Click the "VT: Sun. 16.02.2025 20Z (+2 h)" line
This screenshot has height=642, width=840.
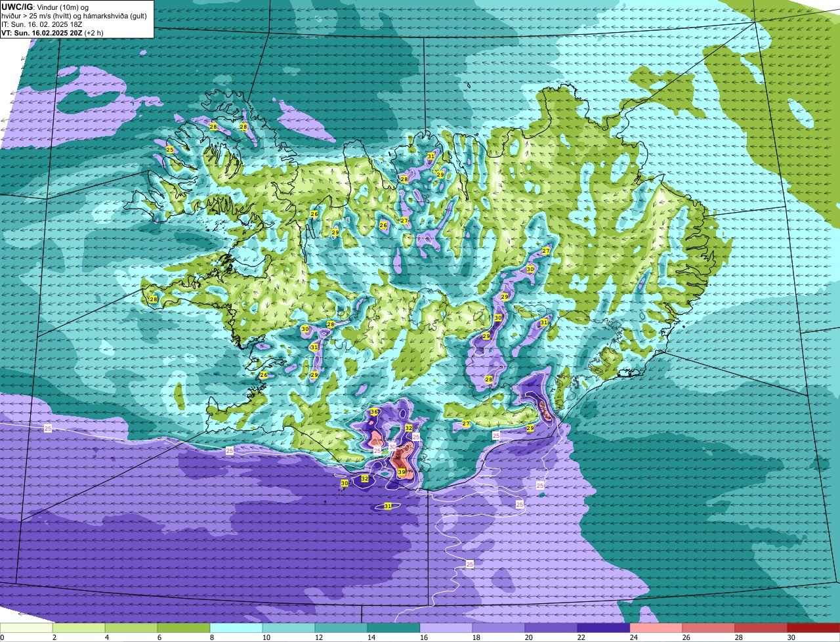[x=52, y=33]
